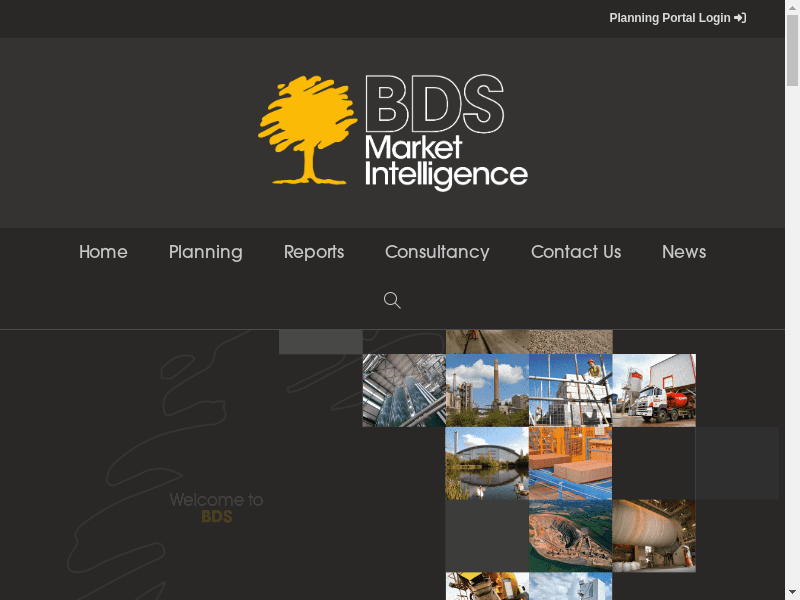Open the Planning Portal Login link

(669, 18)
